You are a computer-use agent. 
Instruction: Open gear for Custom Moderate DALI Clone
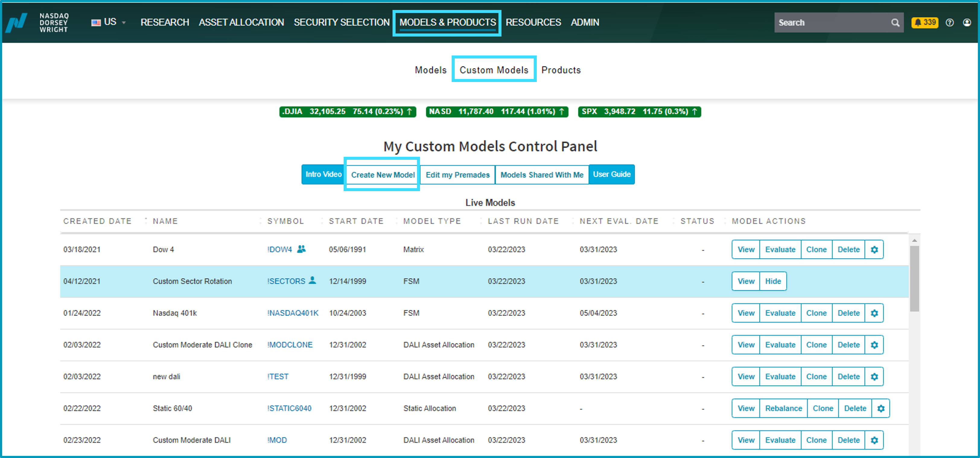874,345
